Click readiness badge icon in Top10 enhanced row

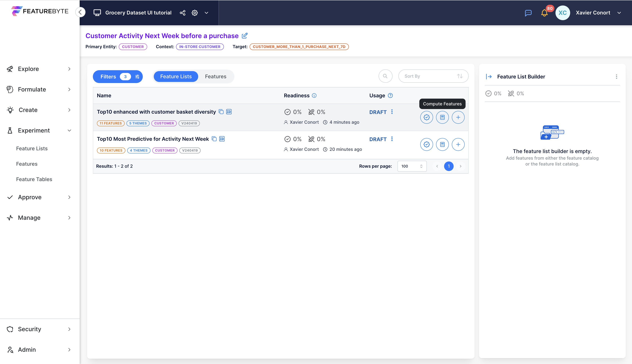(426, 117)
